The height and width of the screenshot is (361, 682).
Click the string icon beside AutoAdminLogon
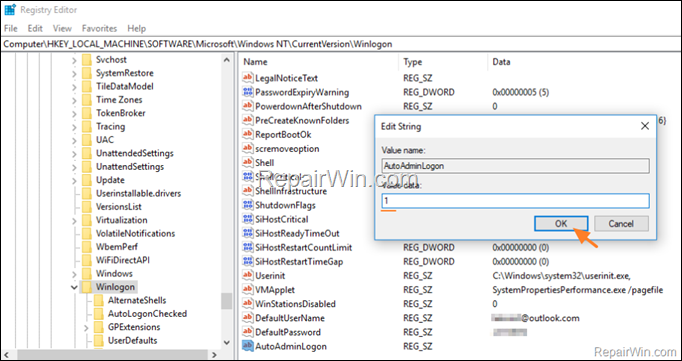pos(248,346)
